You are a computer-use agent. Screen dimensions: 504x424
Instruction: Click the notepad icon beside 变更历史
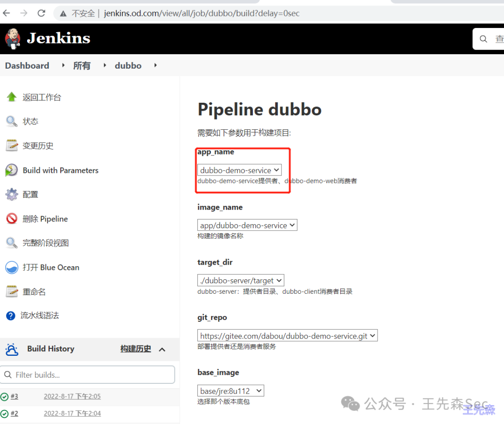[x=12, y=145]
